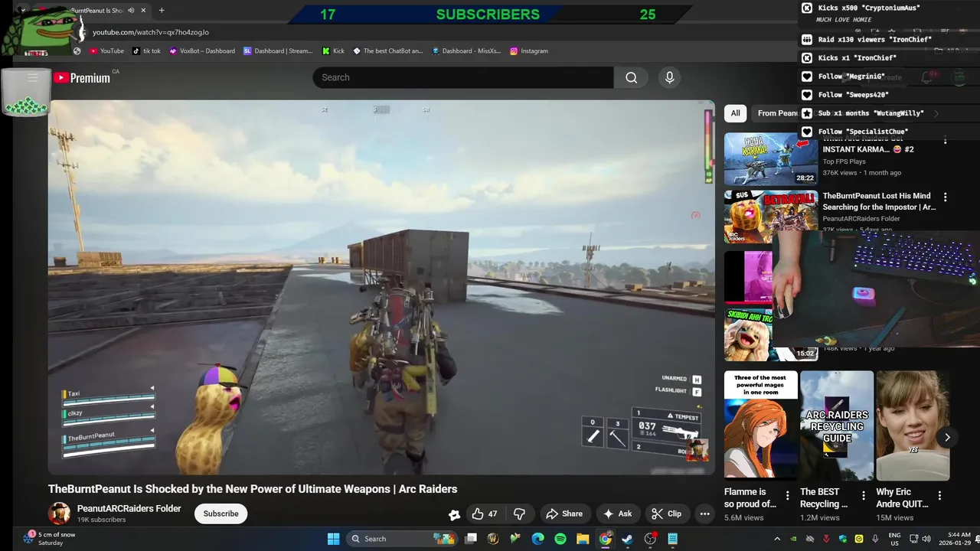Subscribe to PeanutARCRaiders Folder
The width and height of the screenshot is (980, 551).
(x=220, y=514)
